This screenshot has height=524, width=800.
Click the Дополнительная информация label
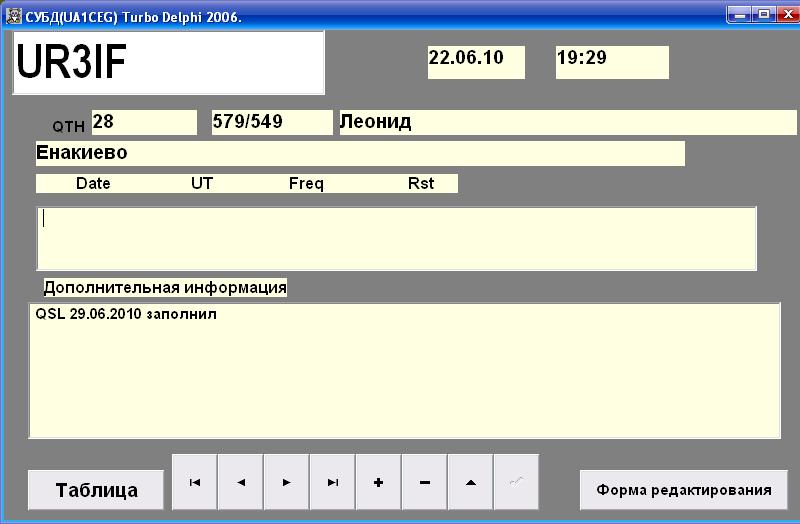[165, 287]
